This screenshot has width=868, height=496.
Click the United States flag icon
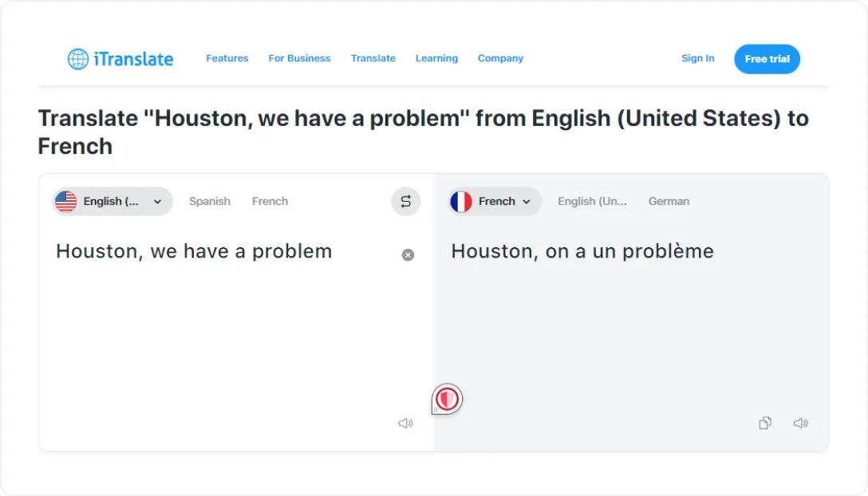(66, 202)
